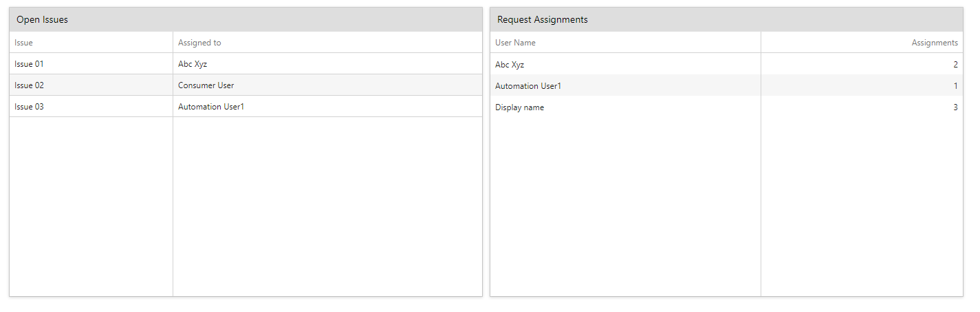Click the User Name column header

coord(625,43)
